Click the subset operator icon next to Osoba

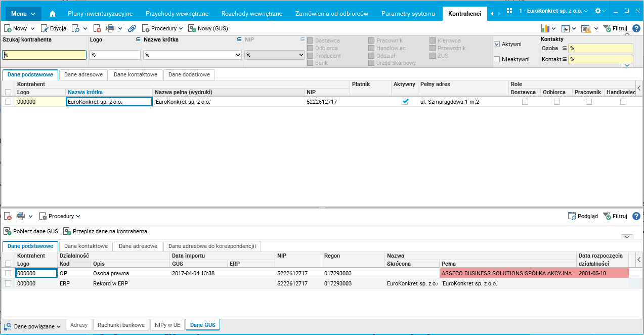(564, 48)
